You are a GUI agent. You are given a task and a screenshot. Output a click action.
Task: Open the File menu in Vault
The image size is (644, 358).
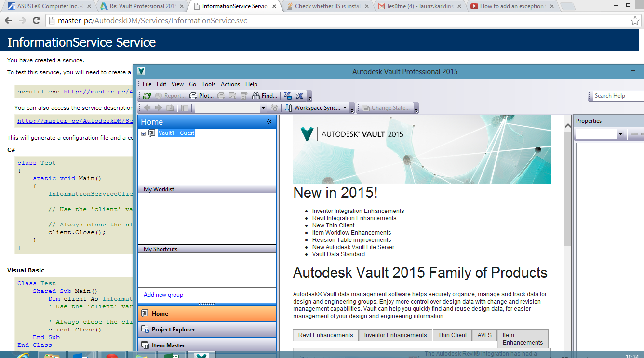click(147, 84)
